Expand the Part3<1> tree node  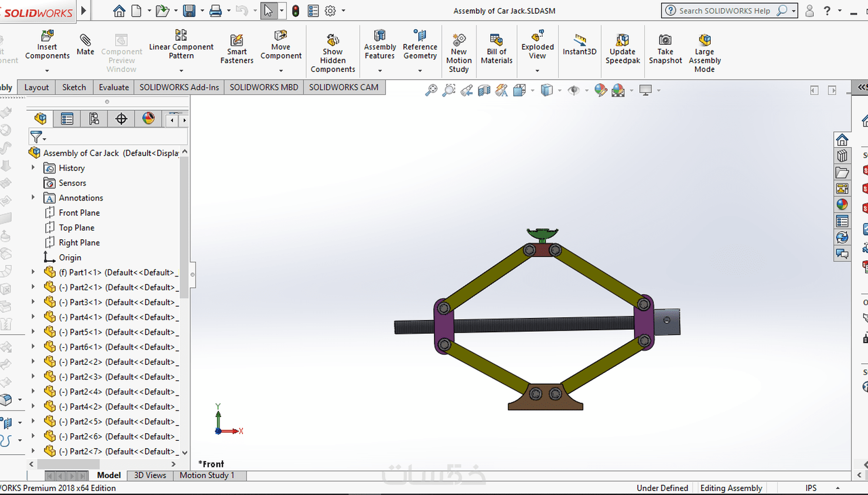click(33, 302)
